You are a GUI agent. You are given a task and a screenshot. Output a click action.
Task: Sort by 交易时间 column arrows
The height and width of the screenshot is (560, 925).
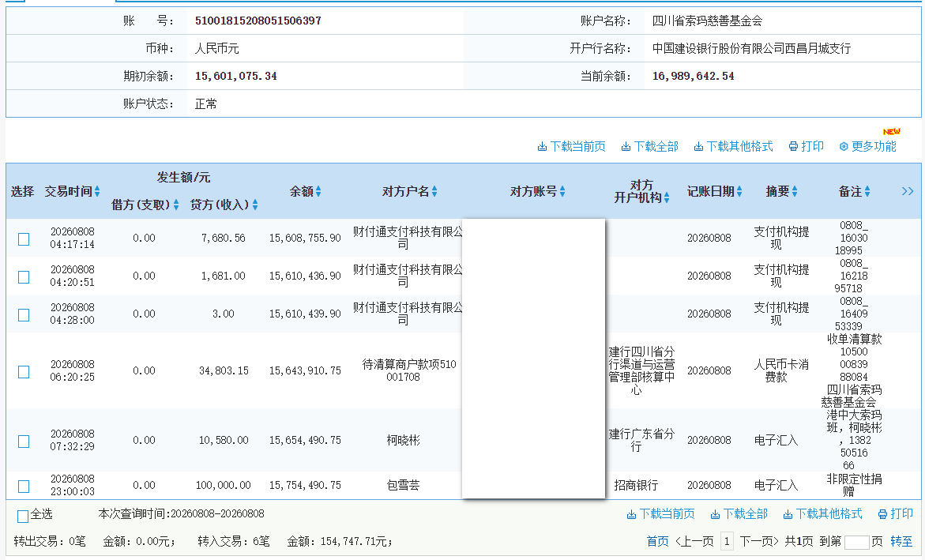coord(97,191)
